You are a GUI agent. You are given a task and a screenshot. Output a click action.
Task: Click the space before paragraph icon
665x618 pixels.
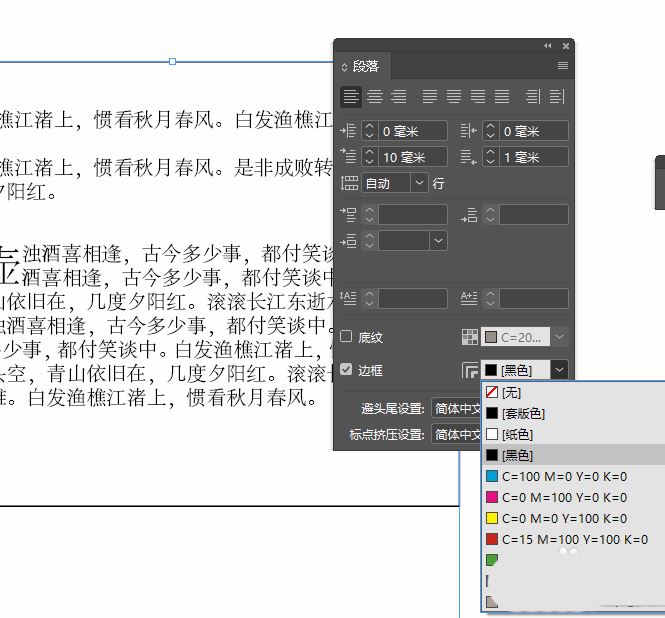pyautogui.click(x=348, y=214)
